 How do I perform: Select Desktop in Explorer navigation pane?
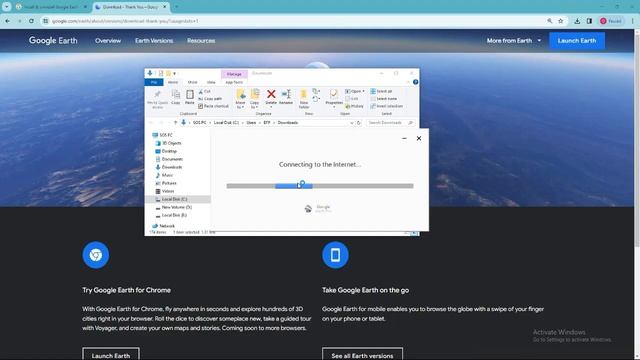(x=169, y=151)
